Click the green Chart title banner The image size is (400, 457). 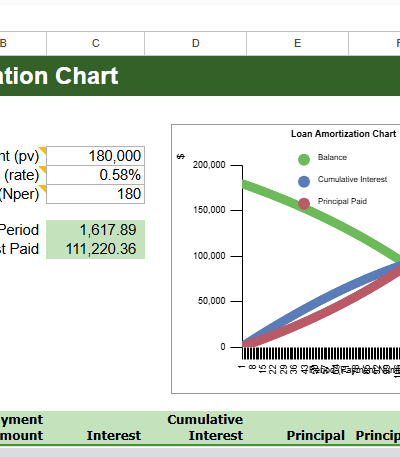coord(200,76)
